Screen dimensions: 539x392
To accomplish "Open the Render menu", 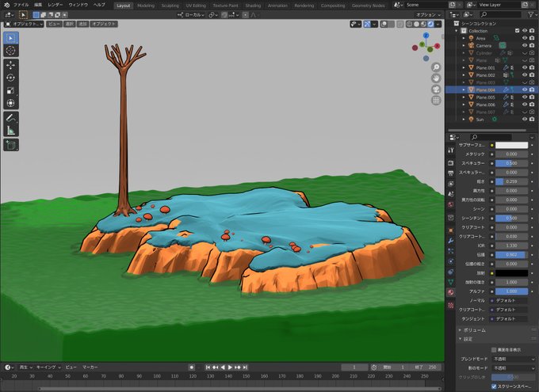I will (x=55, y=6).
